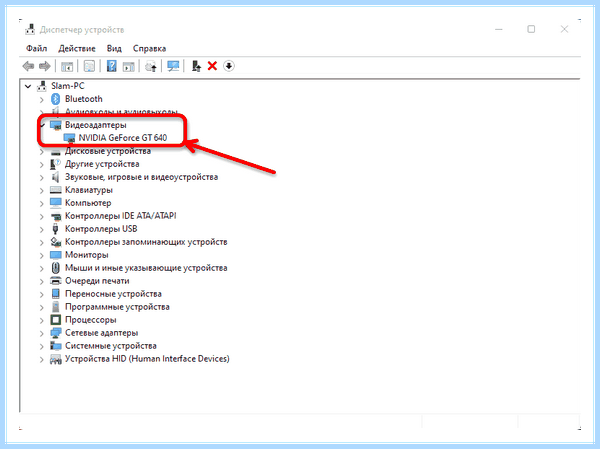Screen dimensions: 600x449
Task: Select Дисковые устройства tree item
Action: point(108,151)
